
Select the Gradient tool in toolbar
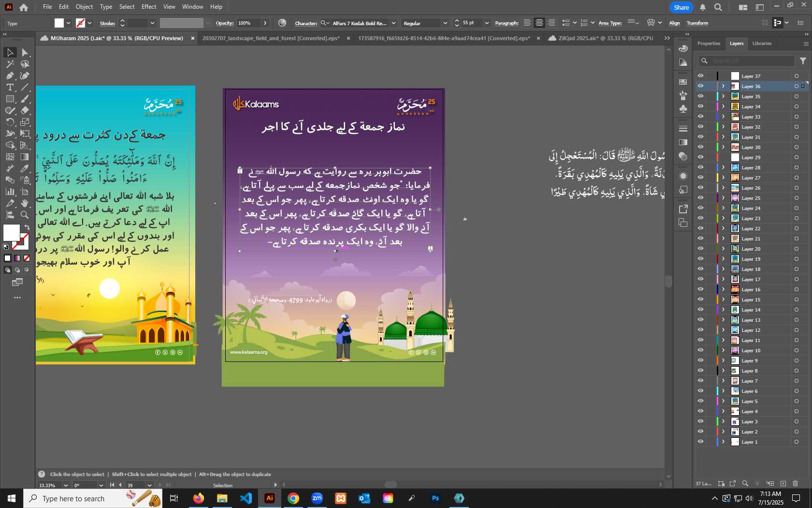(x=25, y=157)
